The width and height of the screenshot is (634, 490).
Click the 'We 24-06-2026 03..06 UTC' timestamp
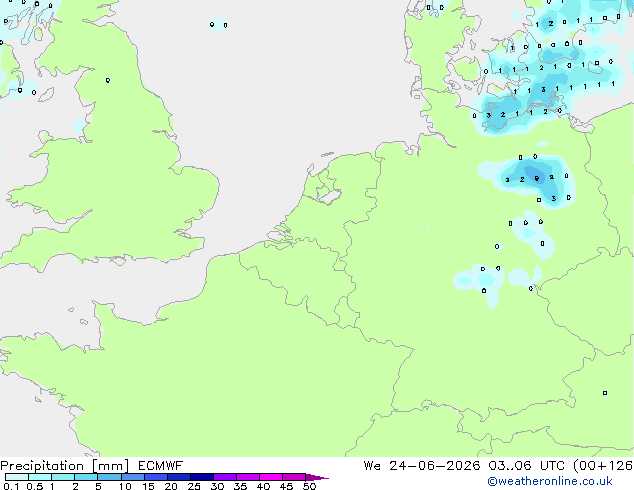coord(465,466)
